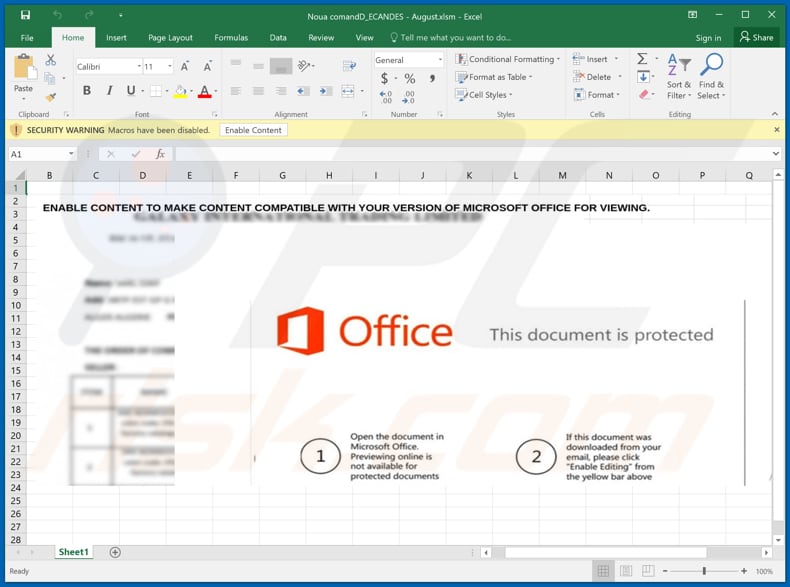Click the Merge & Center icon
The image size is (790, 587).
pyautogui.click(x=348, y=91)
